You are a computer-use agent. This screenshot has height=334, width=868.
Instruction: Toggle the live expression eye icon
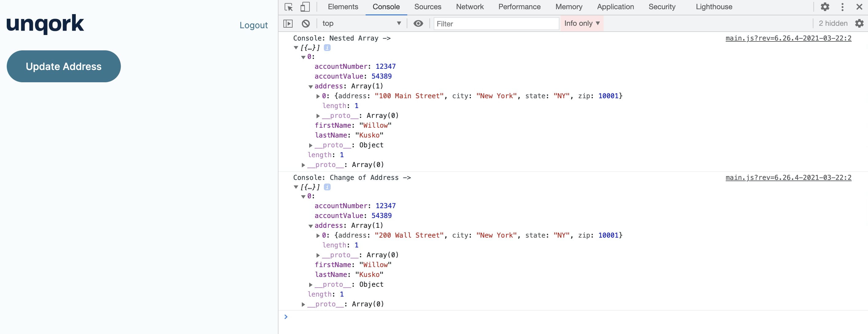[418, 23]
